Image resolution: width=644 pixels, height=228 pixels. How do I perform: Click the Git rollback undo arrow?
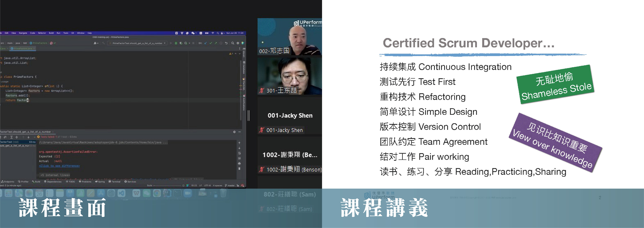click(x=226, y=43)
